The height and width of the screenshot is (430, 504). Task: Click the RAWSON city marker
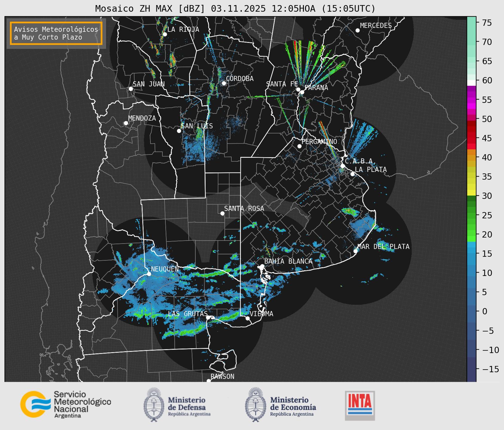click(209, 381)
